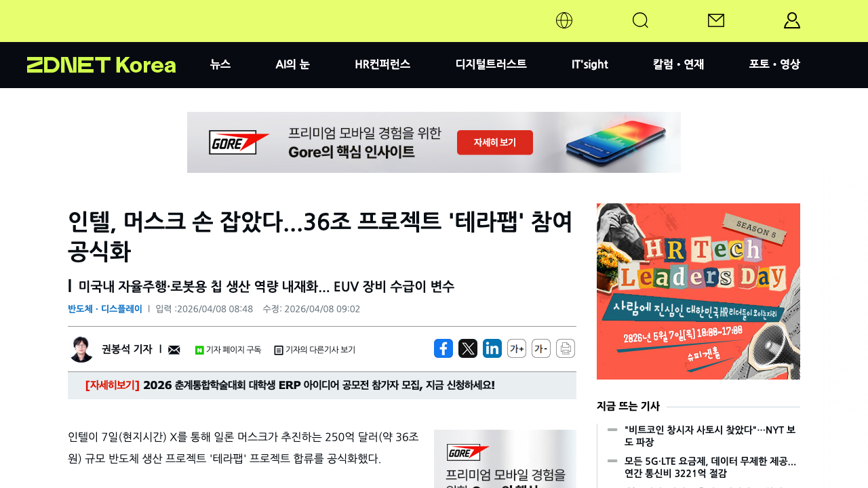This screenshot has width=868, height=488.
Task: Open the AI의 눈 menu
Action: pos(293,64)
